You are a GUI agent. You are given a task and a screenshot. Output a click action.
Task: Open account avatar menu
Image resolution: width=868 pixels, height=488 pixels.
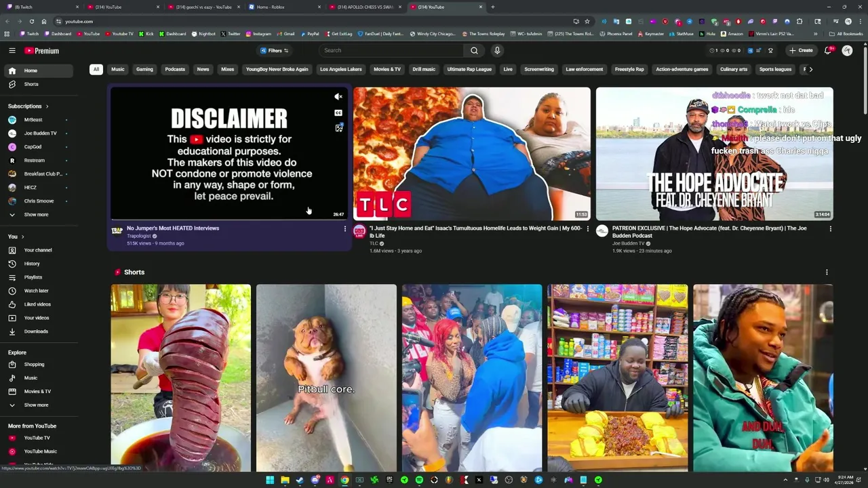(847, 50)
